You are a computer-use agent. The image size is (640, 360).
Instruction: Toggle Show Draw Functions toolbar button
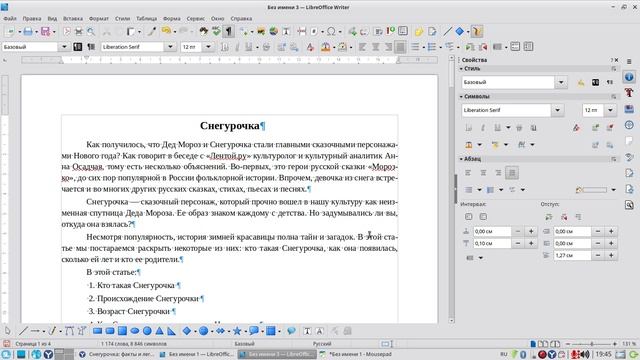coord(477,31)
